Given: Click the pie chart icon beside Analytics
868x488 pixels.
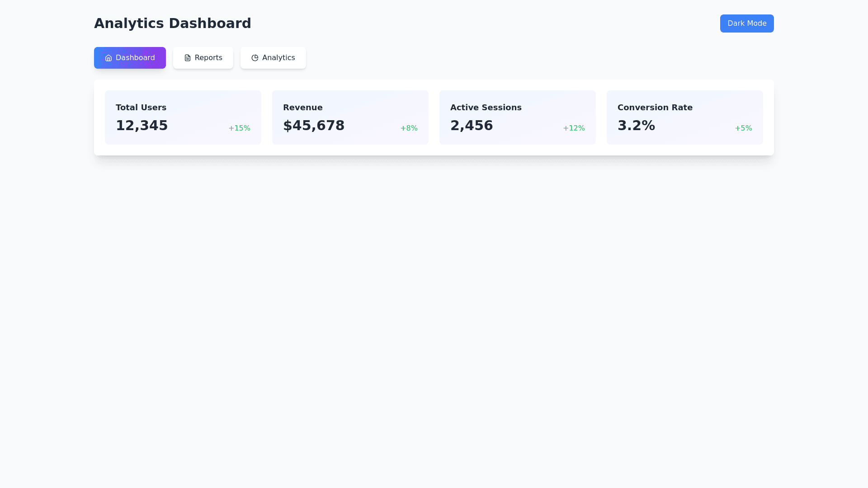Looking at the screenshot, I should pyautogui.click(x=255, y=58).
